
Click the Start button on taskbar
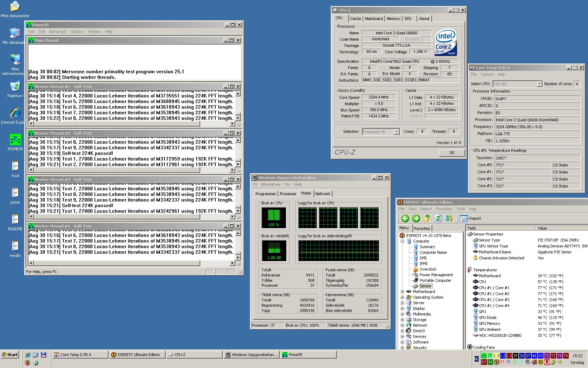tap(10, 355)
